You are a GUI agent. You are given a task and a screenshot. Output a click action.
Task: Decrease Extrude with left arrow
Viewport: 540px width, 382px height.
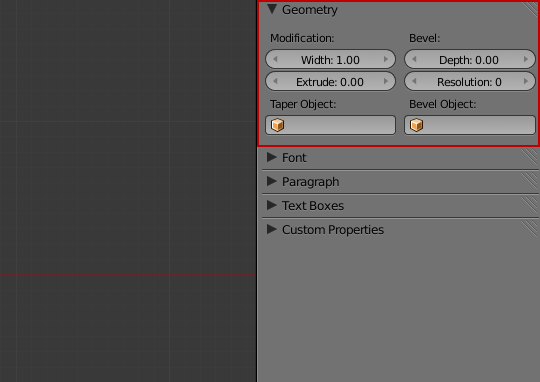[x=275, y=81]
